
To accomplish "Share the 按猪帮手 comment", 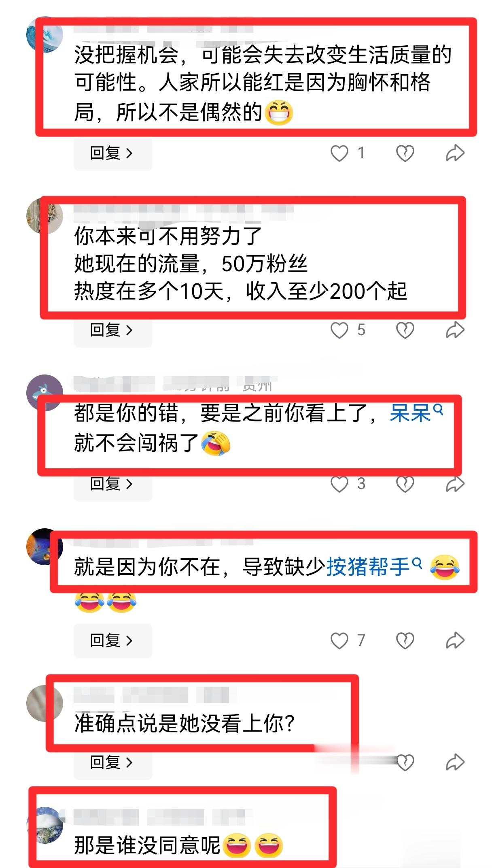I will (455, 640).
